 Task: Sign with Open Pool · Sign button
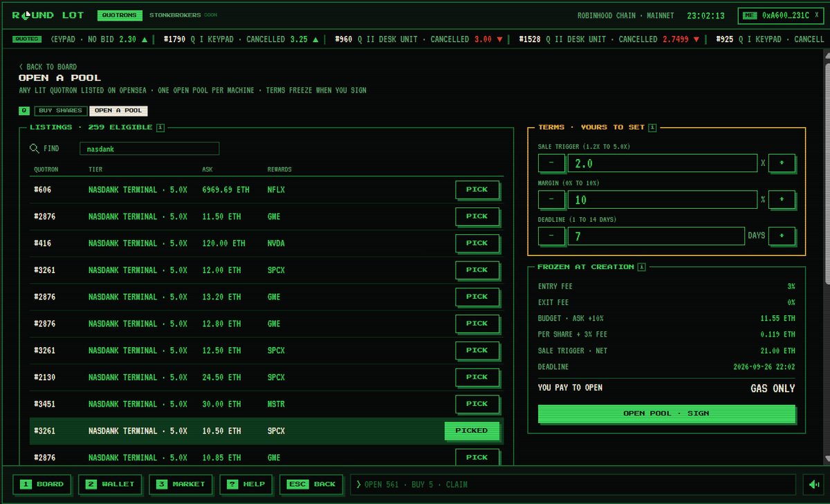point(666,413)
